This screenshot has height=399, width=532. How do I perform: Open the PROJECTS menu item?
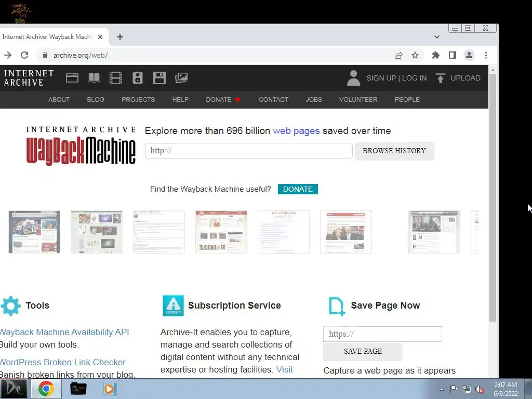tap(138, 100)
